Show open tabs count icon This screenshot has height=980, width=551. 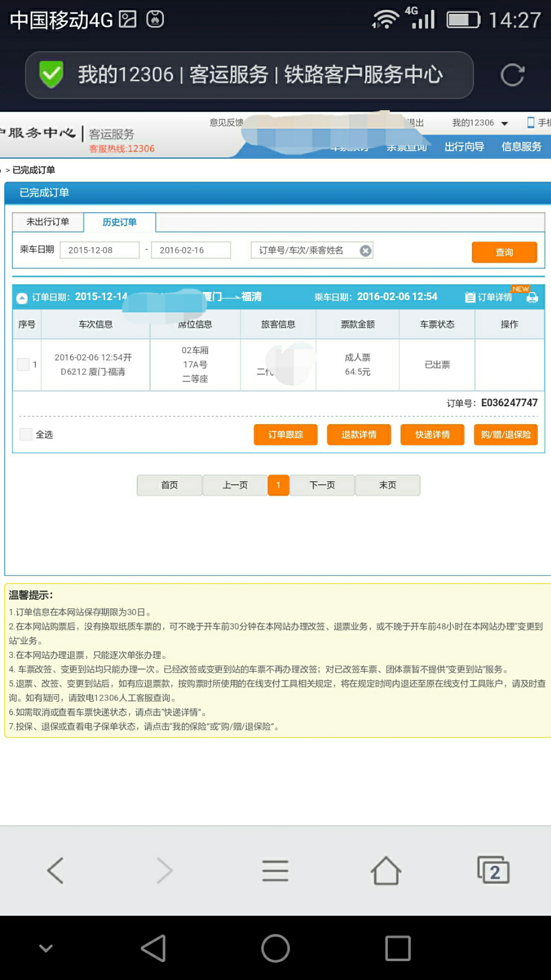coord(493,870)
